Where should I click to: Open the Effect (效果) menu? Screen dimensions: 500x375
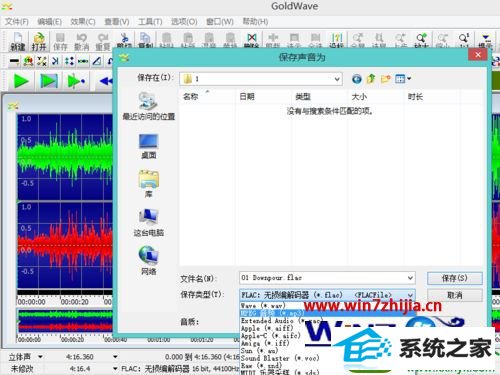tap(83, 22)
